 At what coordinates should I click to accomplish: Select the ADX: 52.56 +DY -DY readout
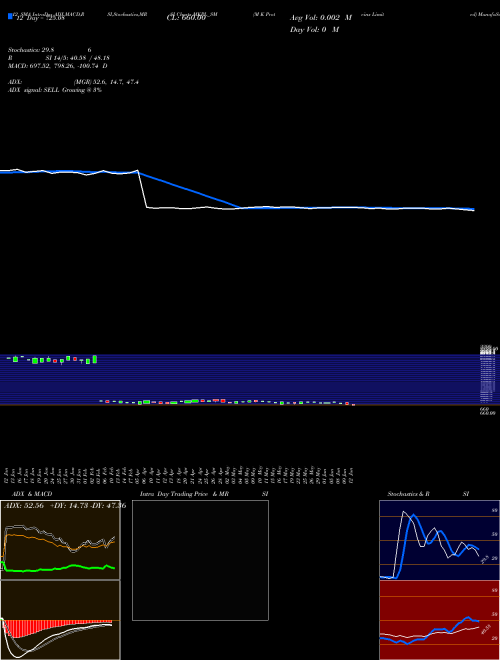[x=65, y=505]
